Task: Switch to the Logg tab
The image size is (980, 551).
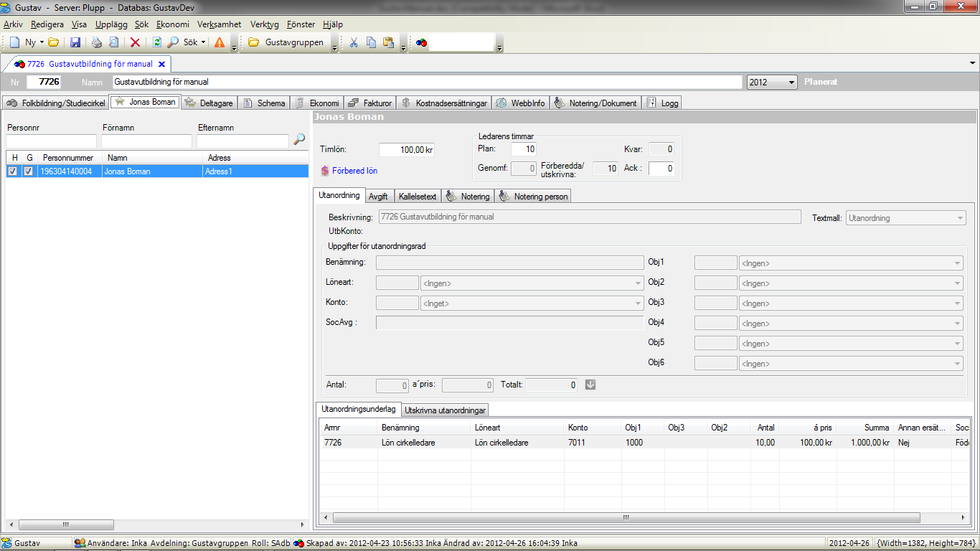Action: tap(661, 103)
